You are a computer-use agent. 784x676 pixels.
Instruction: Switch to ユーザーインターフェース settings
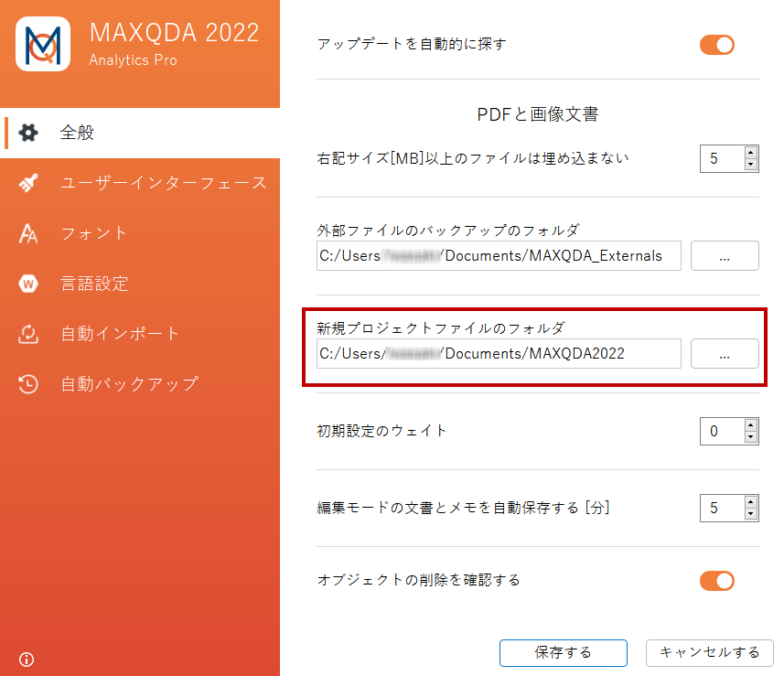tap(140, 183)
